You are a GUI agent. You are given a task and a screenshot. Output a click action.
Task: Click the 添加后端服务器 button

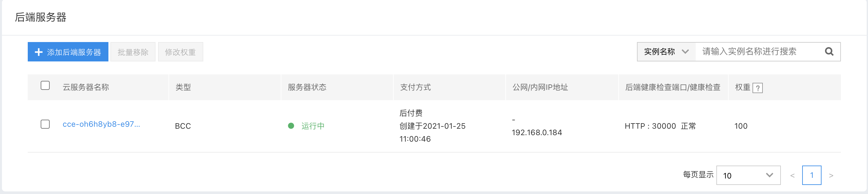[x=68, y=52]
